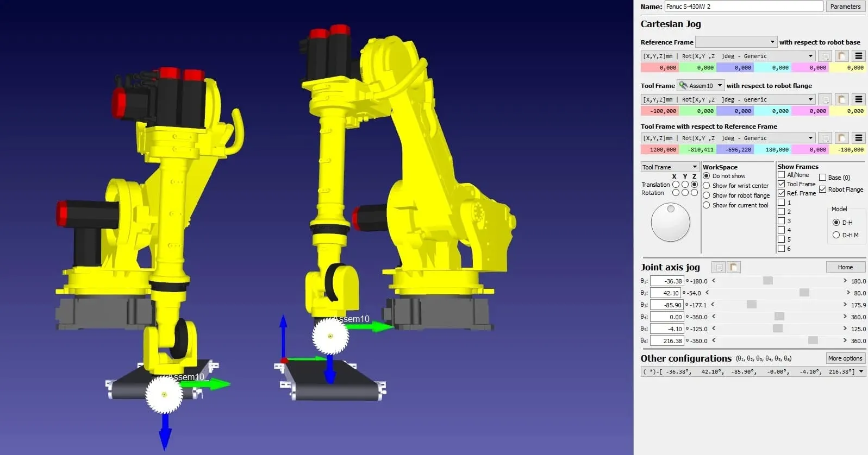Enable the Base (0) frame checkbox

point(823,178)
